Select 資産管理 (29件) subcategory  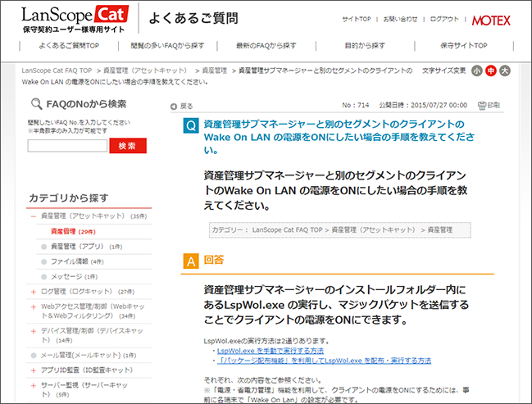[x=73, y=232]
